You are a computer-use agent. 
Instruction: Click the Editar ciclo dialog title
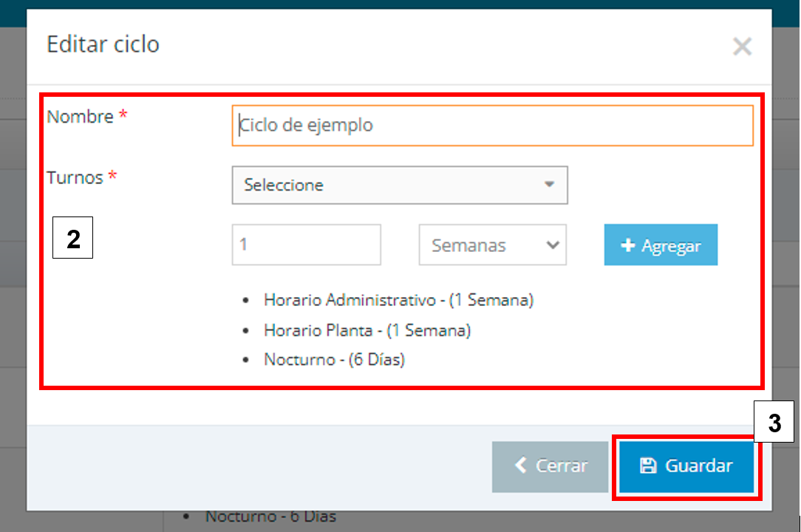(x=103, y=44)
